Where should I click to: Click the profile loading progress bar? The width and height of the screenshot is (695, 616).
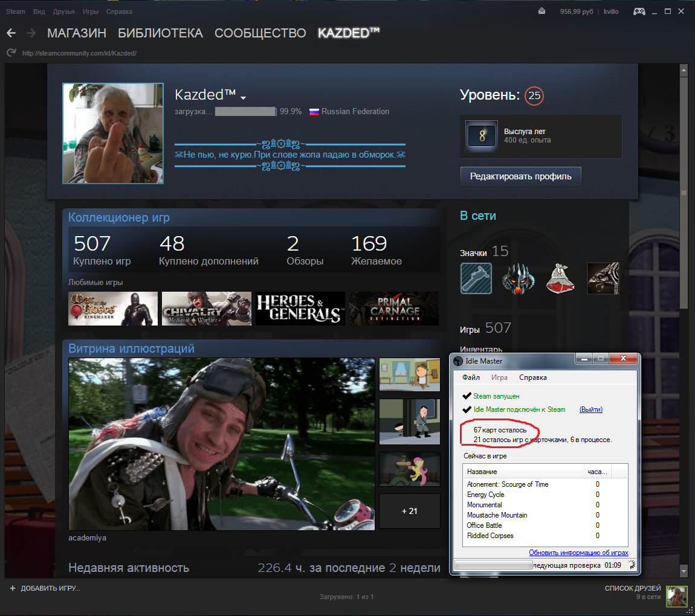246,112
